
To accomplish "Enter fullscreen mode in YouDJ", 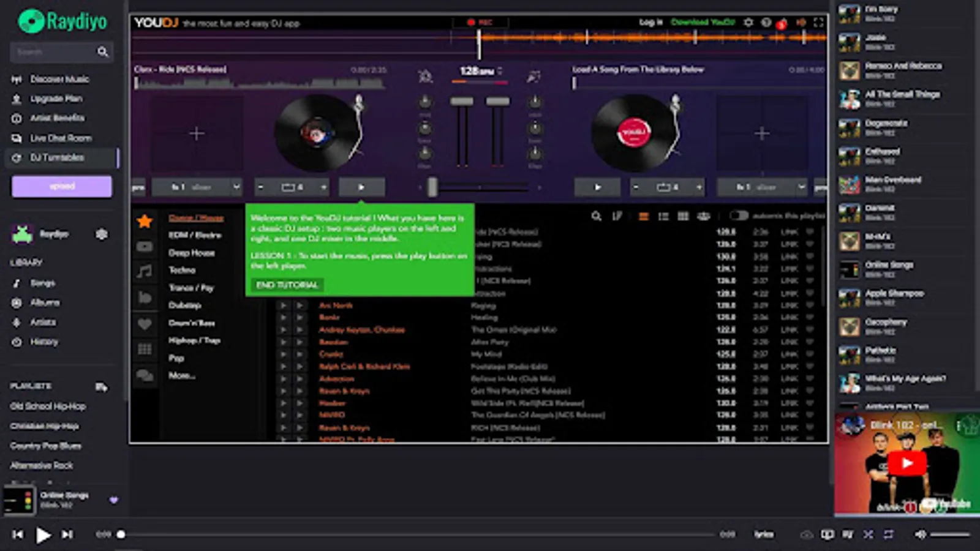I will (x=818, y=22).
